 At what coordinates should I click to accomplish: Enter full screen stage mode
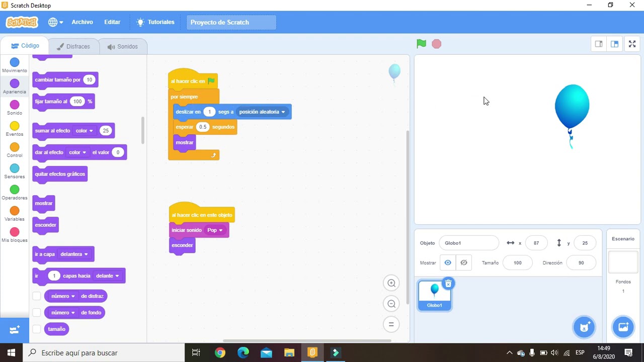[x=632, y=44]
